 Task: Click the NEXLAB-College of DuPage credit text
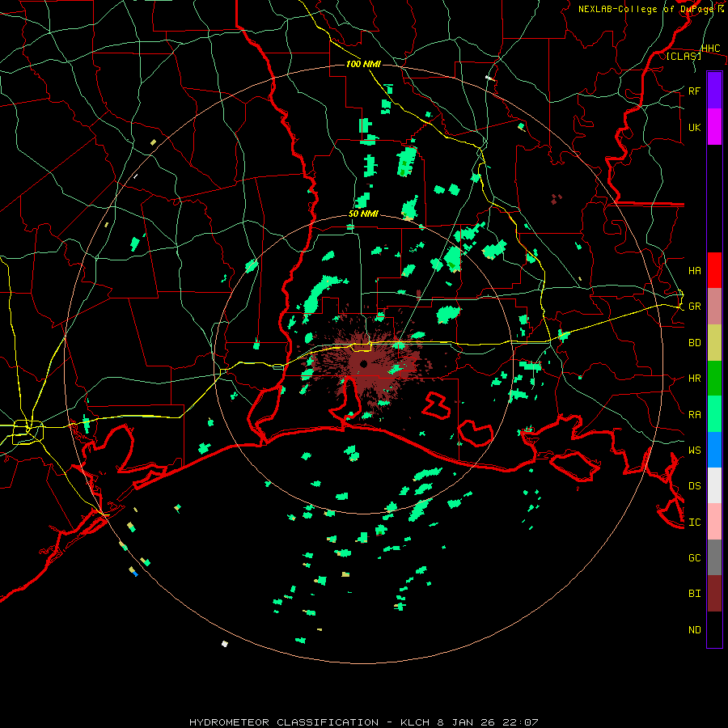(650, 9)
